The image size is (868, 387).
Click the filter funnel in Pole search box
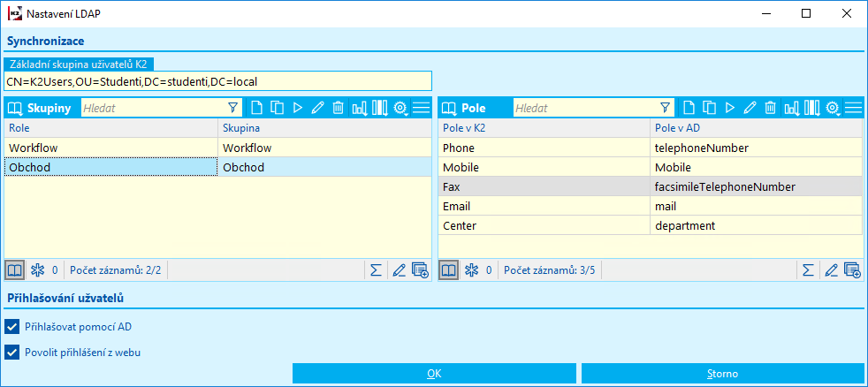[665, 108]
